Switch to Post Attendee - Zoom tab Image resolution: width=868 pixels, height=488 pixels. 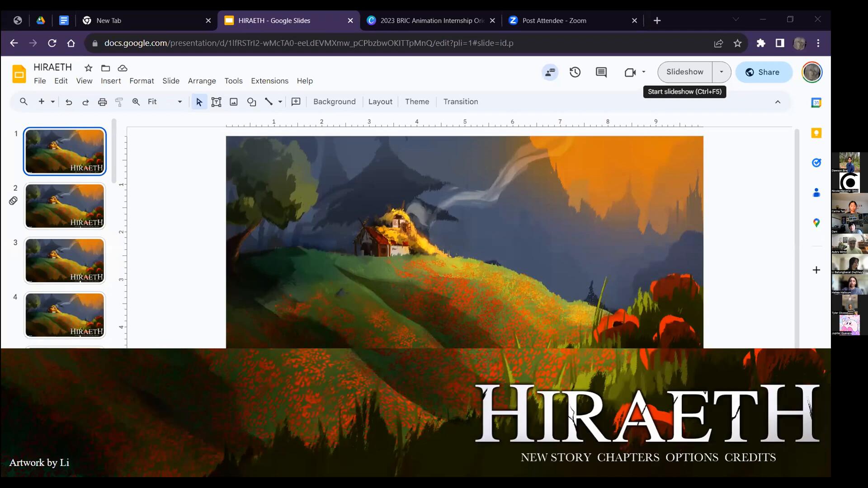[554, 20]
